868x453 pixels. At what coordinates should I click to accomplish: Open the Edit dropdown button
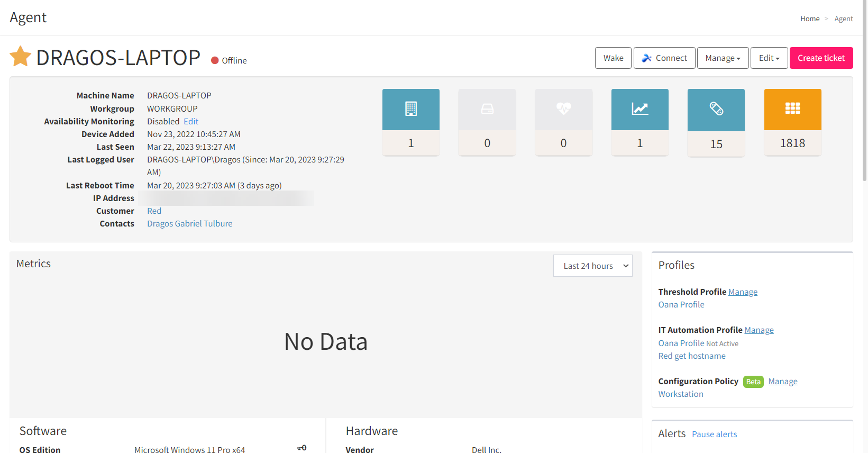(769, 58)
